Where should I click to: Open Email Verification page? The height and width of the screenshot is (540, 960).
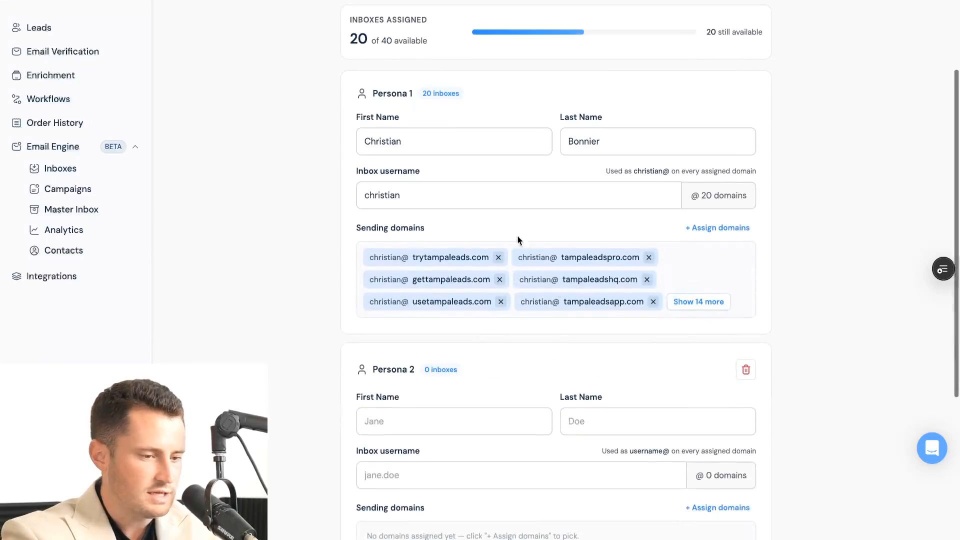tap(62, 51)
